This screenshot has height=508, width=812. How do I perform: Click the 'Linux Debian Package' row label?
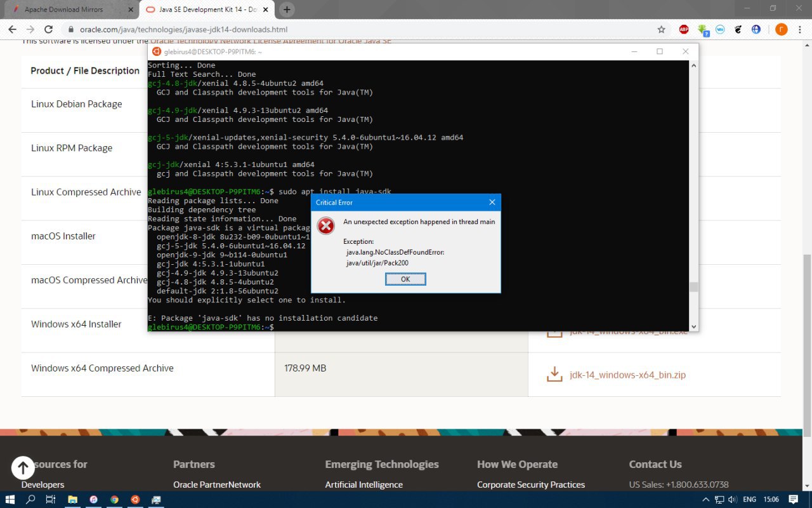[77, 104]
